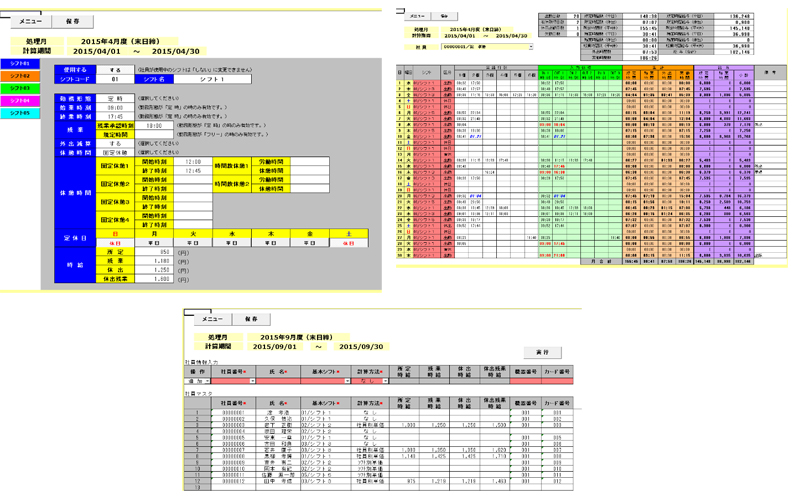Open the 休憩時間 selection showing 固定休憩
Image resolution: width=800 pixels, height=500 pixels.
pos(115,153)
